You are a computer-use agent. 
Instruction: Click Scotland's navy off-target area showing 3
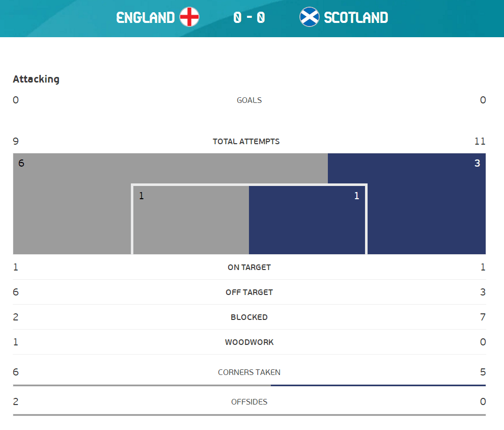(x=427, y=204)
